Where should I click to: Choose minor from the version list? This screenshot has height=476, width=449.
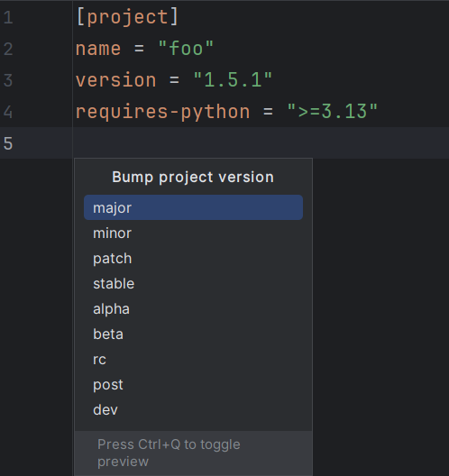[193, 233]
